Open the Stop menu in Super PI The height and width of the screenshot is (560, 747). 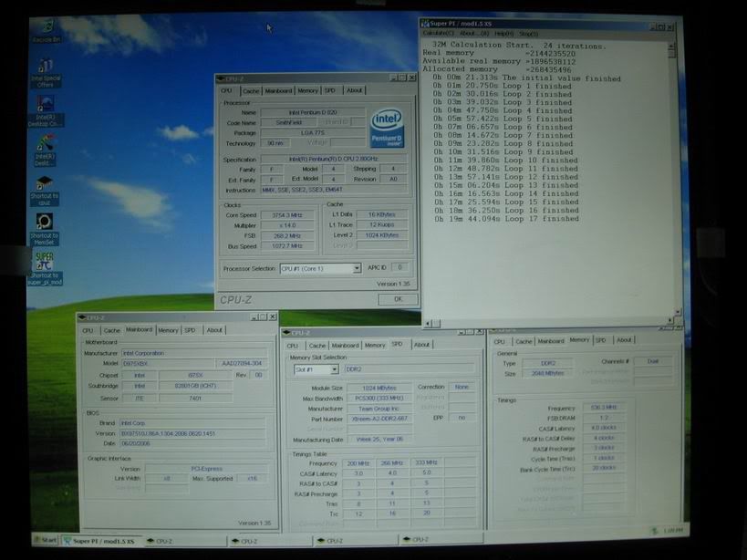(x=528, y=33)
